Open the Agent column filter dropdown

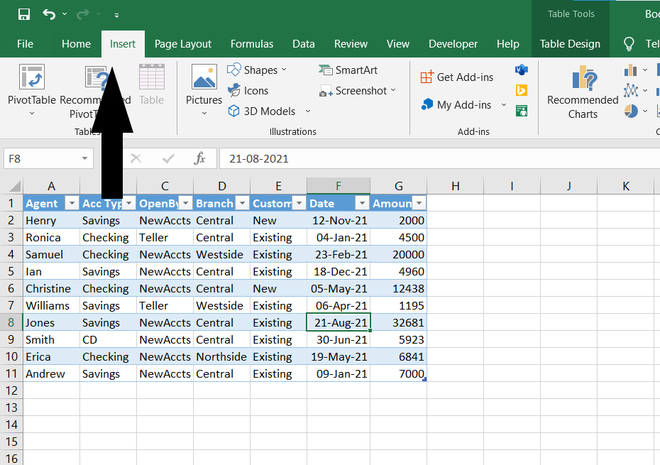point(71,203)
